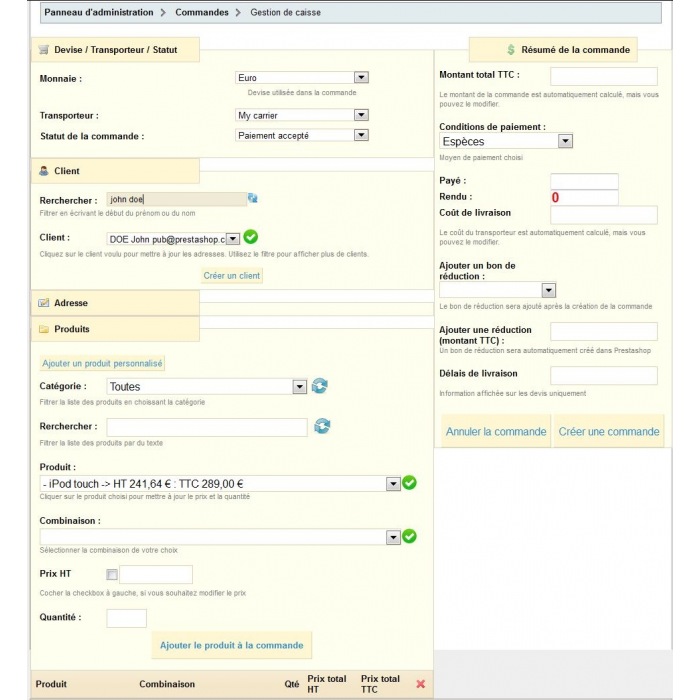Click green checkmark next to Combinaison dropdown

click(409, 536)
